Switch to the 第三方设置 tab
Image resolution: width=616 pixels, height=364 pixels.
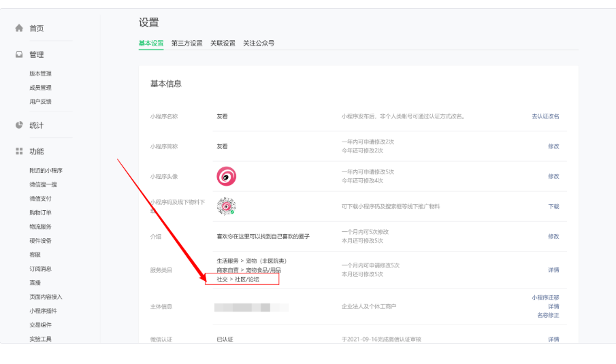coord(187,43)
